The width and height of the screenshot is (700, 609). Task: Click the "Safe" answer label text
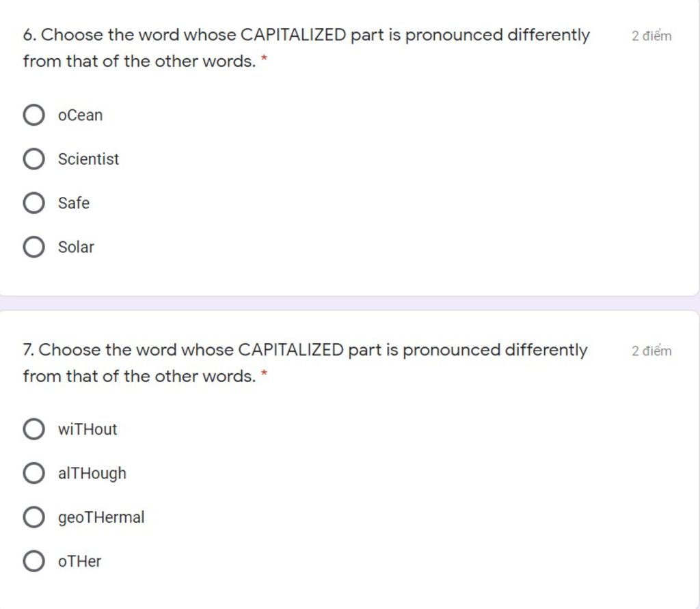(74, 203)
